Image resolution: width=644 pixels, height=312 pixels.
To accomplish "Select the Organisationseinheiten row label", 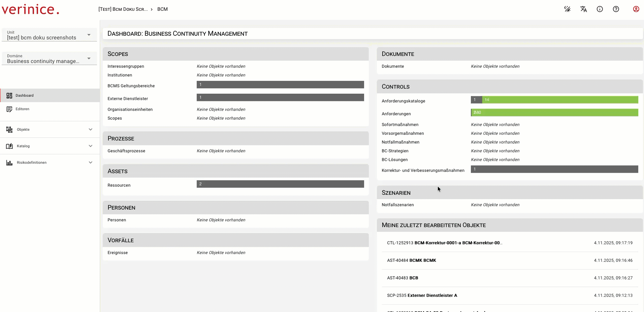I will pyautogui.click(x=130, y=110).
